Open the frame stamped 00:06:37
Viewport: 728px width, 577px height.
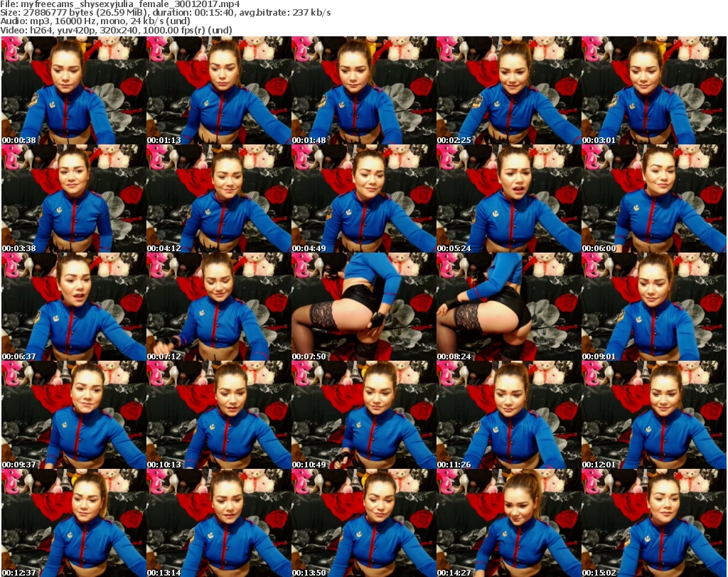[x=73, y=307]
